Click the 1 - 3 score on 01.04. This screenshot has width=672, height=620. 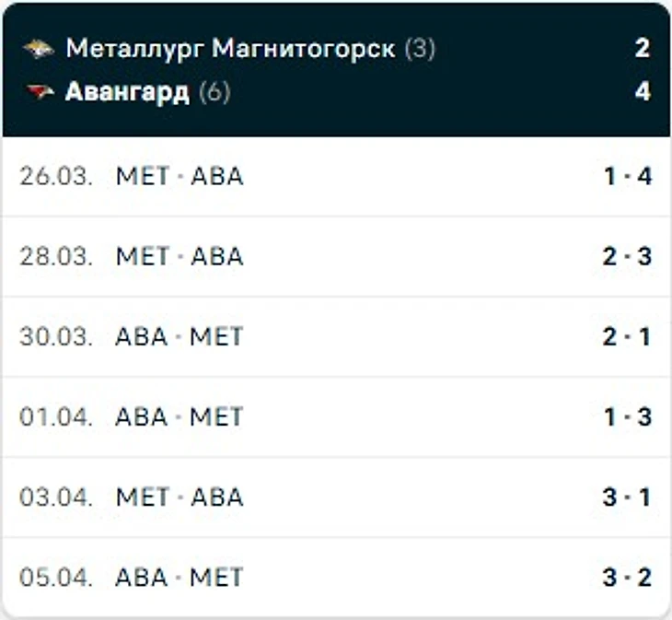tap(628, 416)
